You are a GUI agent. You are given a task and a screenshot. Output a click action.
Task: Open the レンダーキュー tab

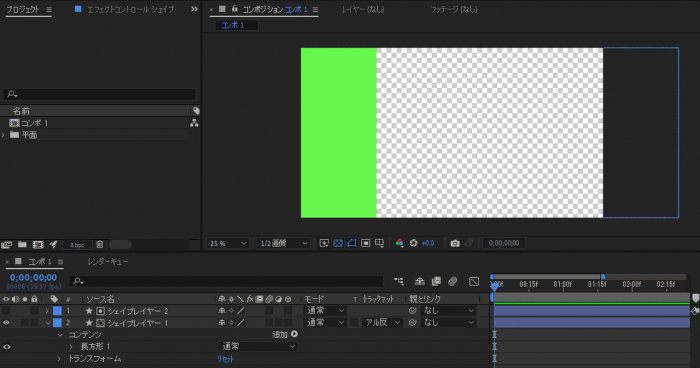click(108, 262)
